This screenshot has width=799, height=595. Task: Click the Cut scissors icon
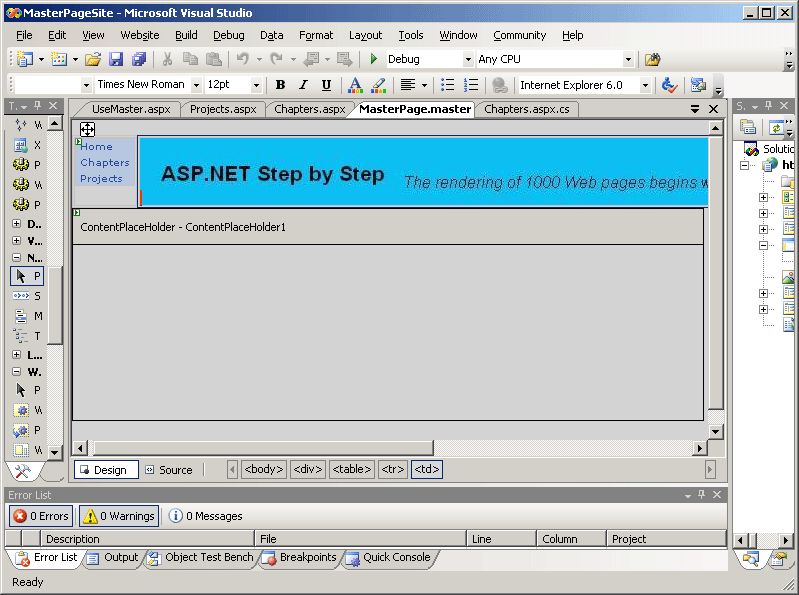[167, 60]
